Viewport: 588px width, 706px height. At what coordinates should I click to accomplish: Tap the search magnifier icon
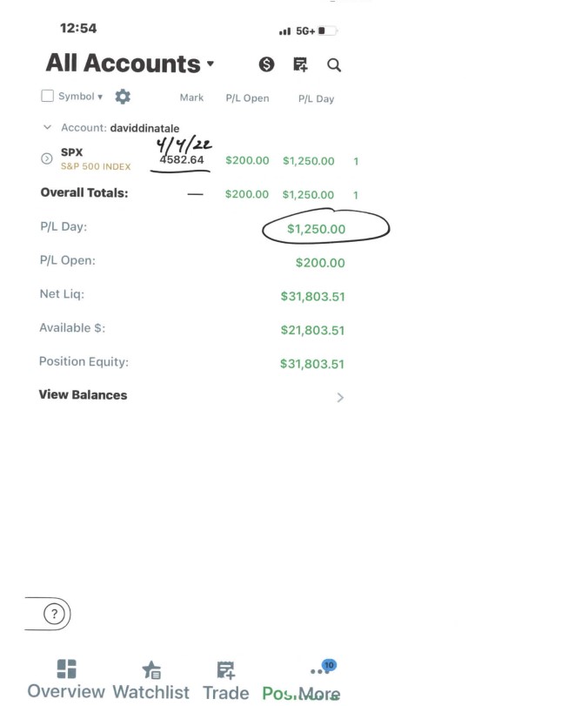coord(334,65)
